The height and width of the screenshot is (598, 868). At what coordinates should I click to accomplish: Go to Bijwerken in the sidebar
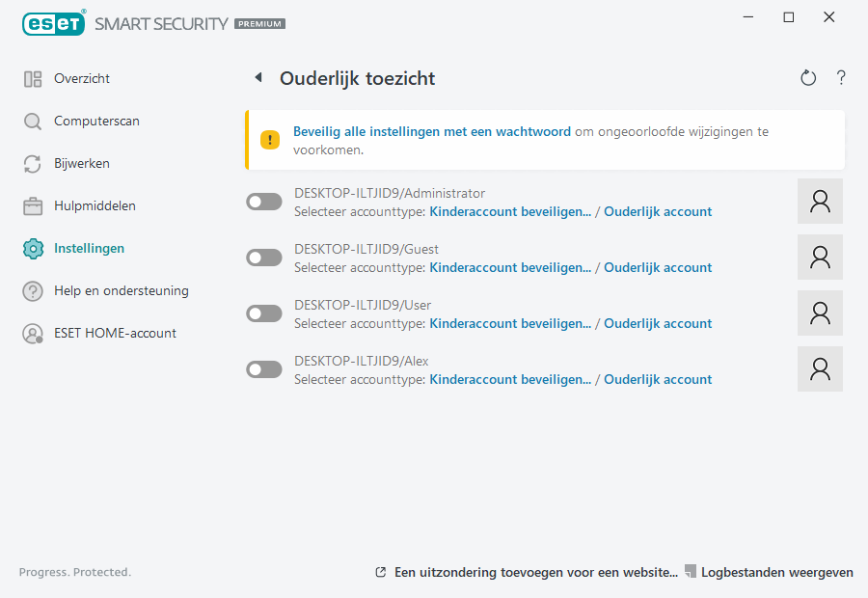[x=82, y=163]
